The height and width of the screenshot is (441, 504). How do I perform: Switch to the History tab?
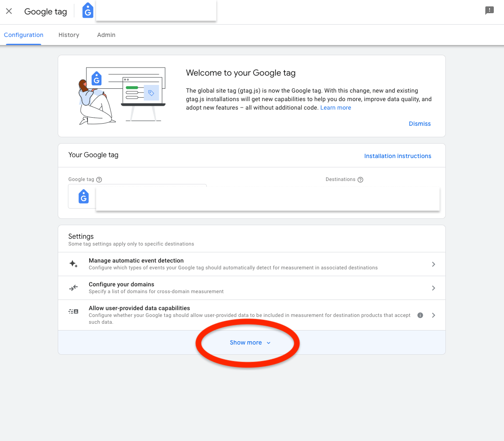point(69,35)
